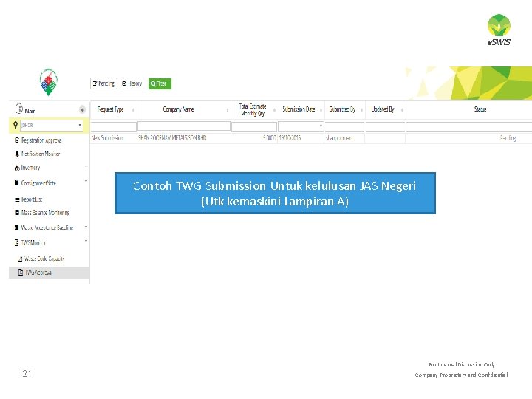Click the Waste Acceptance Baseline icon
Screen dimensions: 532x399
(x=16, y=228)
